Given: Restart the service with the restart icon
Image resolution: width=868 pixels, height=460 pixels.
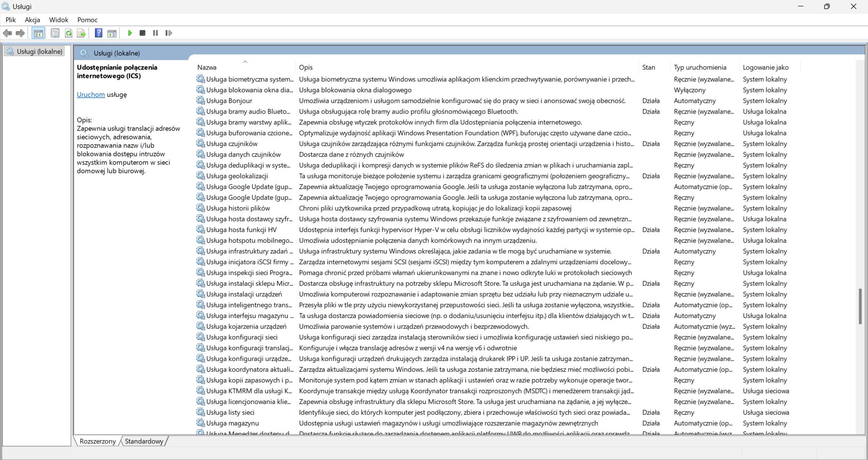Looking at the screenshot, I should 169,33.
